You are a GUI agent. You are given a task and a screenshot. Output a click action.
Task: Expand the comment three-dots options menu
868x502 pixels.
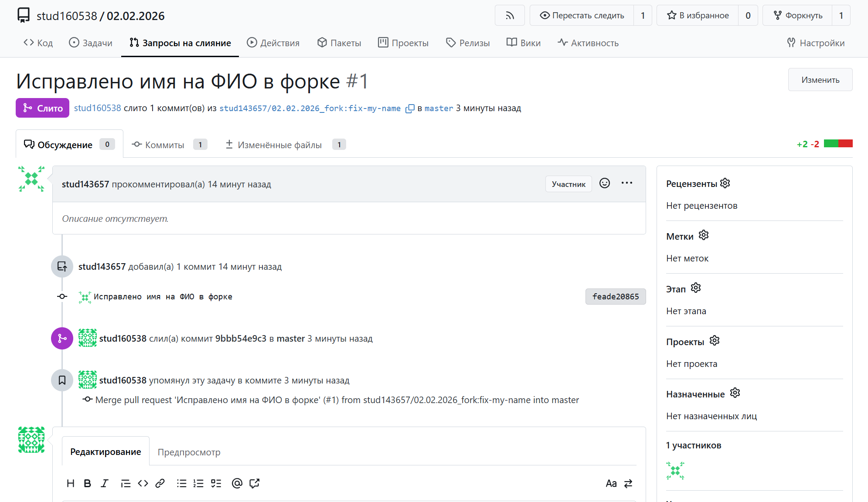click(x=627, y=183)
